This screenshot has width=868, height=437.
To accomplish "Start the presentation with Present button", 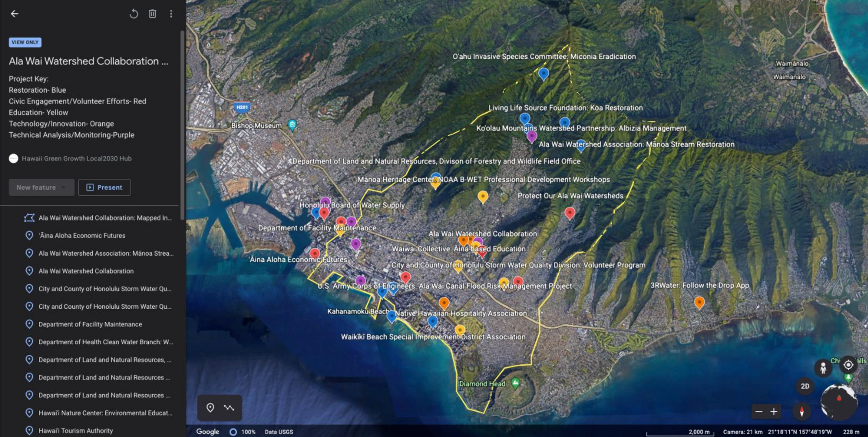I will pos(104,188).
